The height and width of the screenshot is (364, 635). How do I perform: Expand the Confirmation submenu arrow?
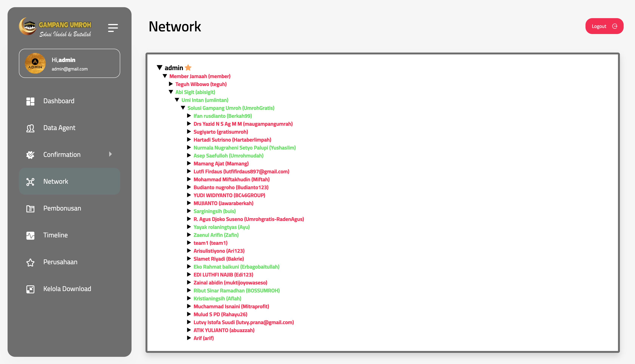(111, 154)
